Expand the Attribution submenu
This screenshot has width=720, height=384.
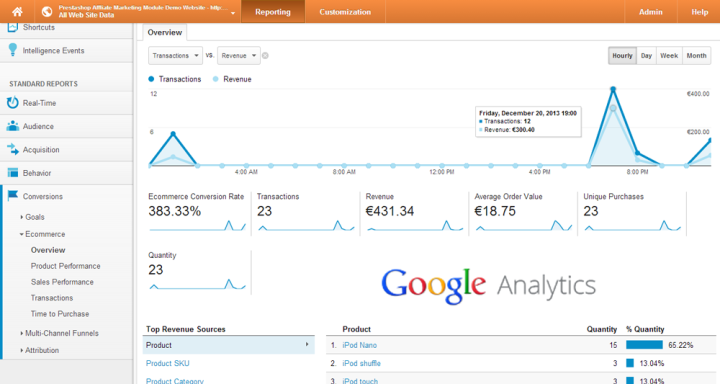[40, 350]
